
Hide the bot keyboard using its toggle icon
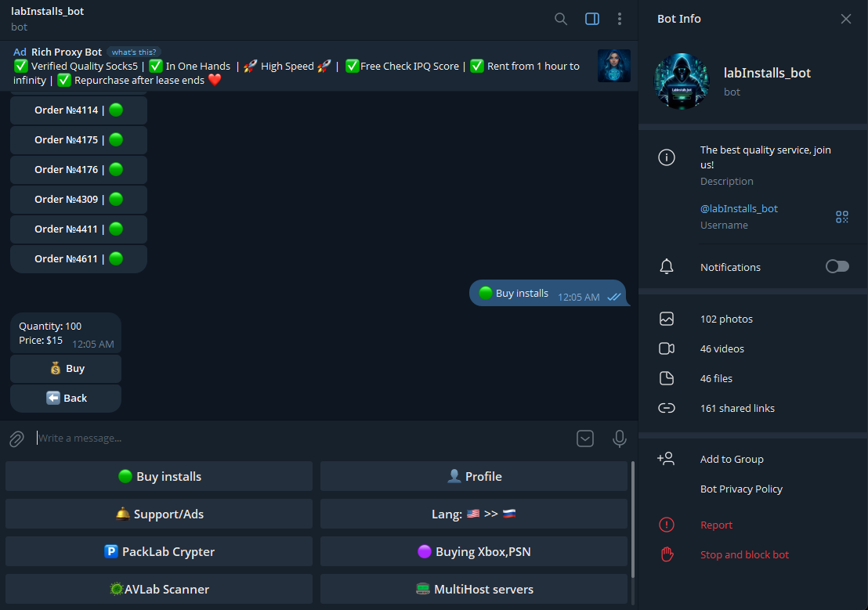(x=585, y=439)
